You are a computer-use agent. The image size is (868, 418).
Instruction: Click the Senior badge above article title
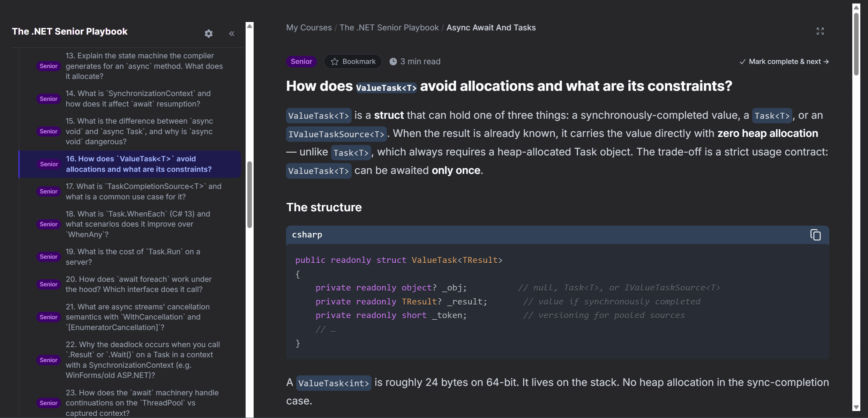pyautogui.click(x=301, y=61)
